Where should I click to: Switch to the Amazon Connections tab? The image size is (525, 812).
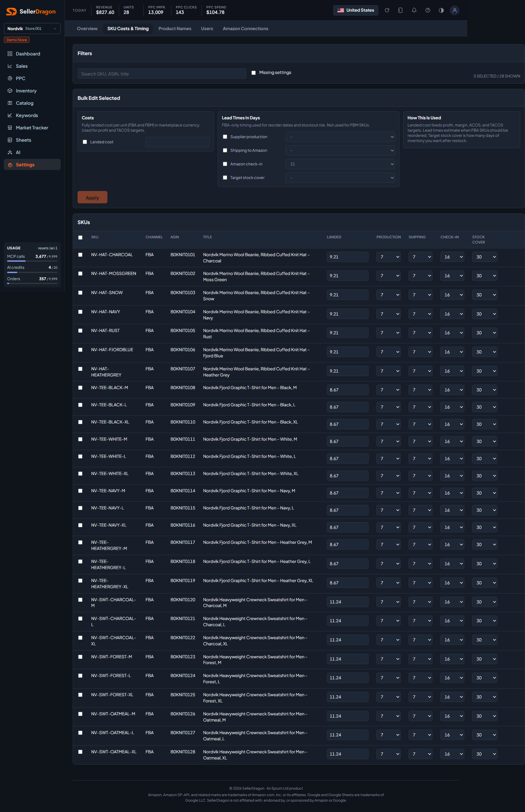pyautogui.click(x=245, y=29)
